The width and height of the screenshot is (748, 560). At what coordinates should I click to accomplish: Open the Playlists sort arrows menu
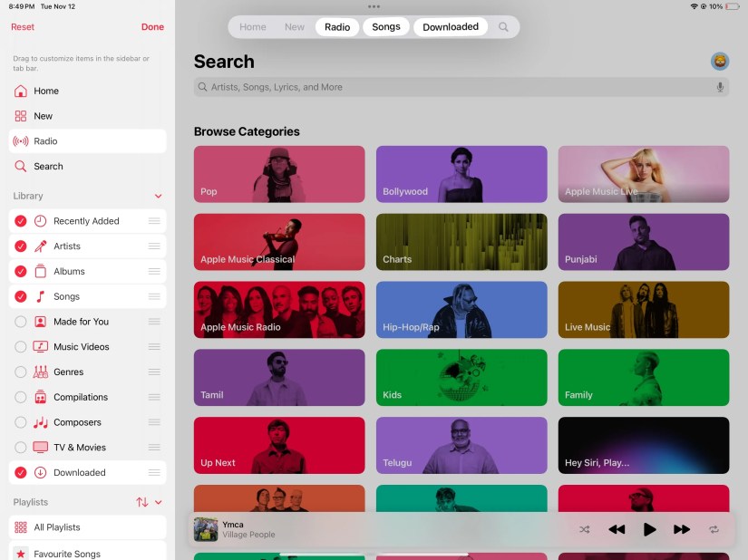(141, 502)
